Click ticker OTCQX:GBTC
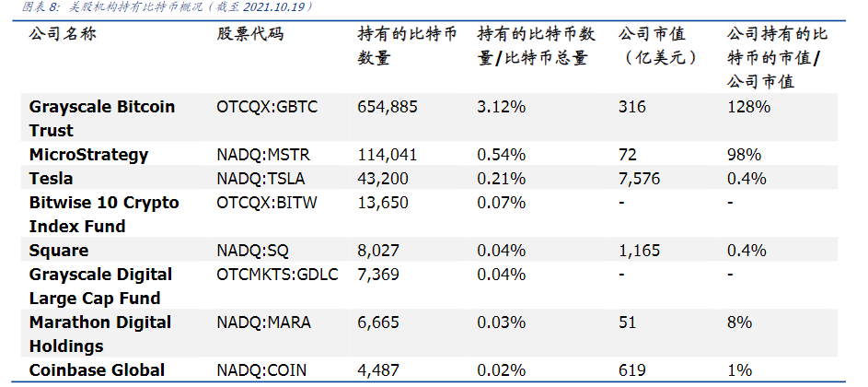Image resolution: width=868 pixels, height=387 pixels. 267,107
